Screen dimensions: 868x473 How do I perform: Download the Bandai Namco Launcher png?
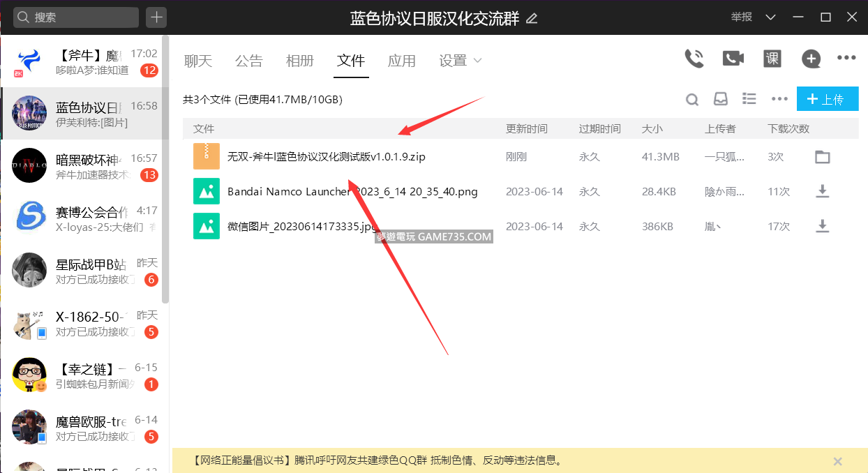823,191
